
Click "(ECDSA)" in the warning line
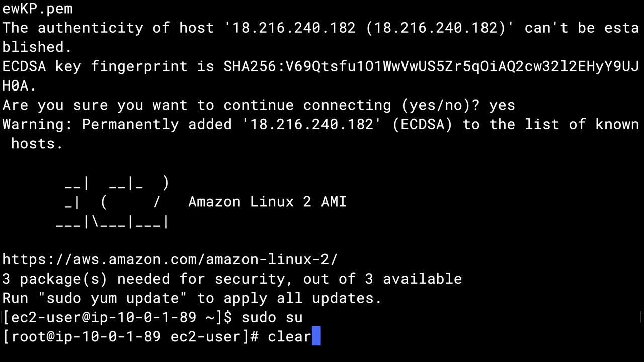423,125
